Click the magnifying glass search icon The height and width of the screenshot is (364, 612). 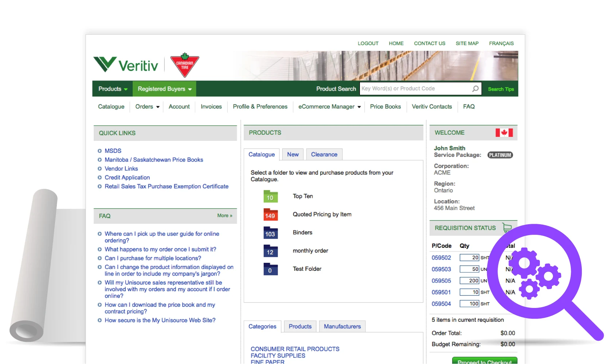pyautogui.click(x=475, y=88)
